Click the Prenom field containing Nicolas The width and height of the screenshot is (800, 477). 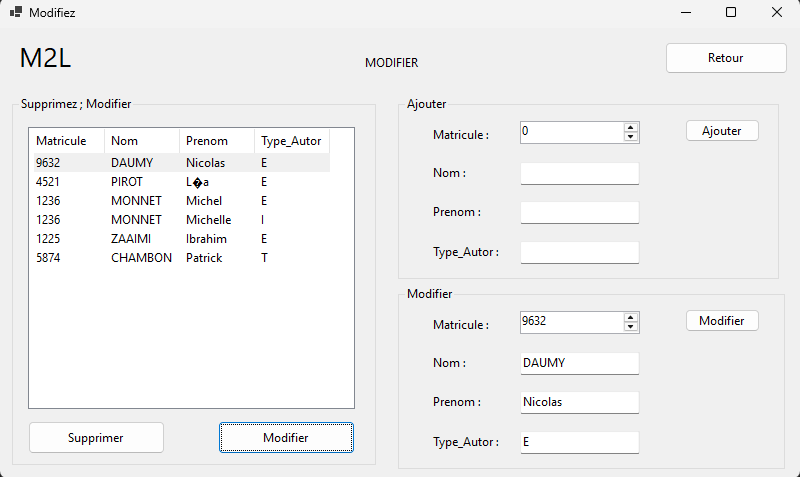(x=579, y=402)
